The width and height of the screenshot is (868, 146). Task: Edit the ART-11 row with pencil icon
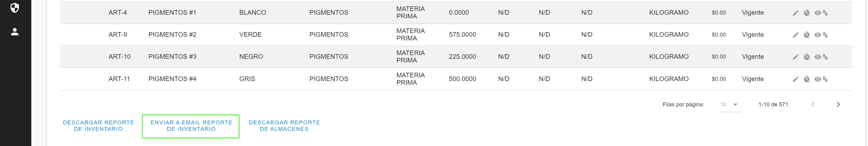pyautogui.click(x=795, y=79)
